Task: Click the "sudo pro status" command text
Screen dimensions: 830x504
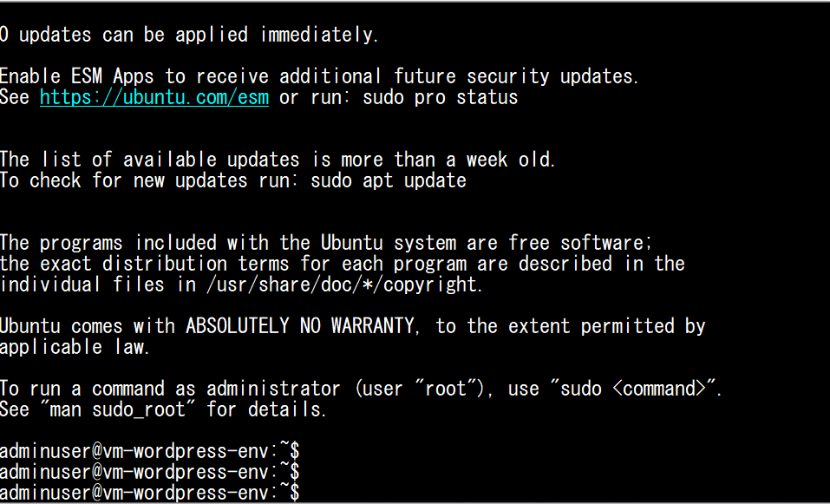Action: click(x=440, y=97)
